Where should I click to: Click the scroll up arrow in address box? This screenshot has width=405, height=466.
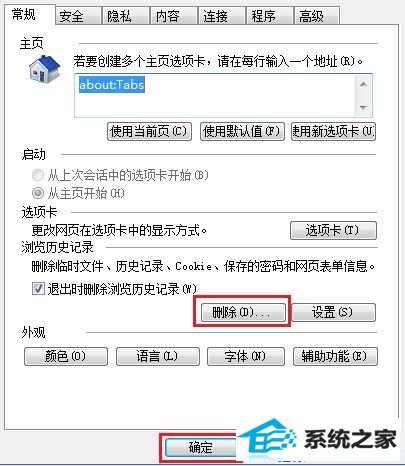[x=363, y=84]
